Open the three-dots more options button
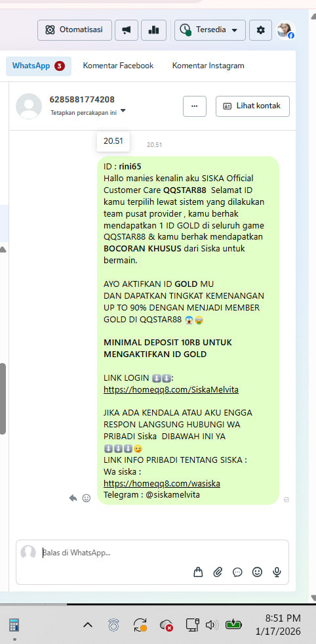The width and height of the screenshot is (316, 644). pyautogui.click(x=195, y=106)
